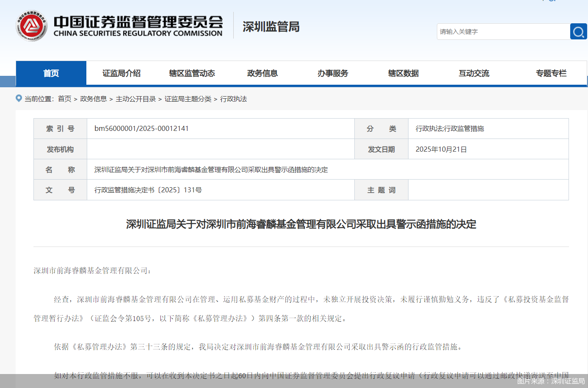The width and height of the screenshot is (588, 388).
Task: Open the 办事服务 navigation item
Action: click(x=333, y=73)
